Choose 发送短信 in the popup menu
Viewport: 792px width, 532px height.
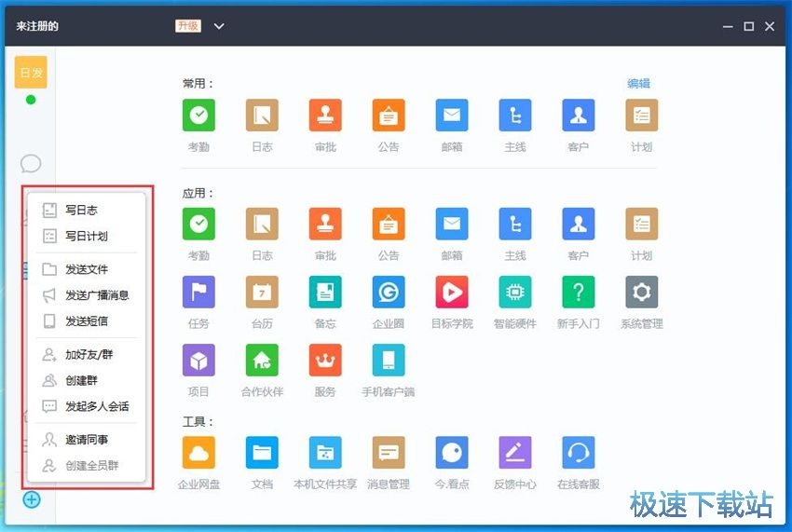coord(87,321)
